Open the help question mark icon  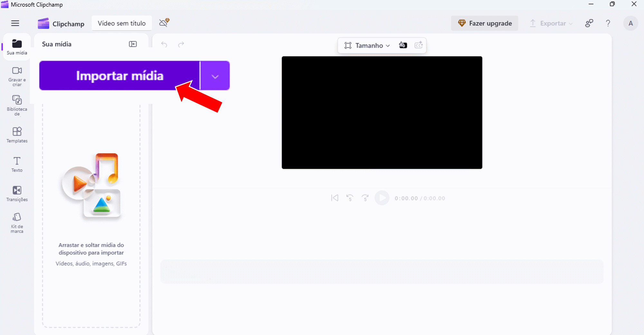tap(608, 24)
